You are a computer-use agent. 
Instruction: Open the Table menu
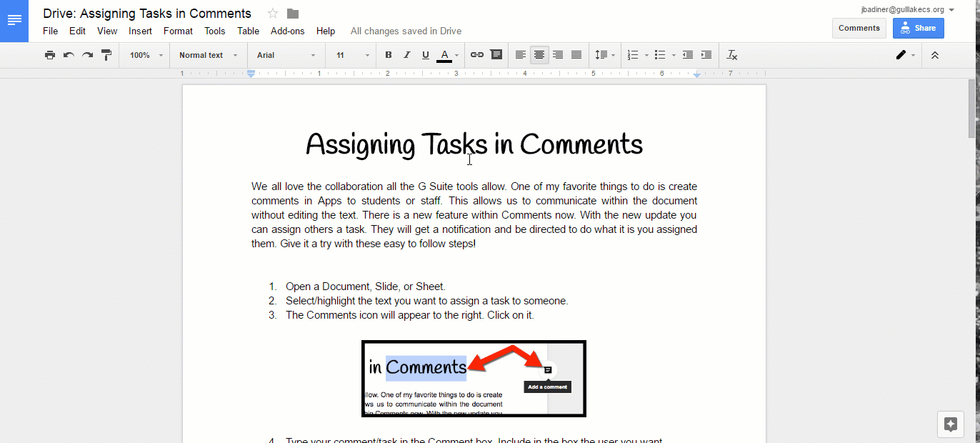249,31
